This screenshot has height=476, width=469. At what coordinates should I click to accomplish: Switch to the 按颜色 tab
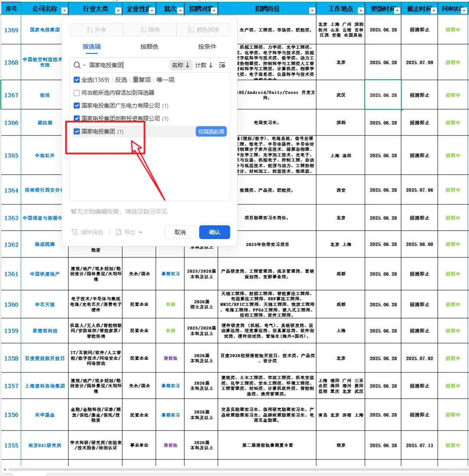coord(149,46)
